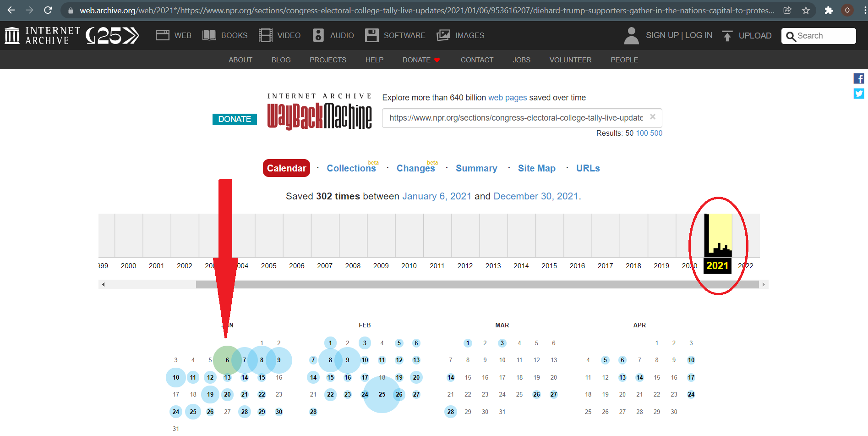The width and height of the screenshot is (868, 436).
Task: Show 100 results per page
Action: pyautogui.click(x=642, y=133)
